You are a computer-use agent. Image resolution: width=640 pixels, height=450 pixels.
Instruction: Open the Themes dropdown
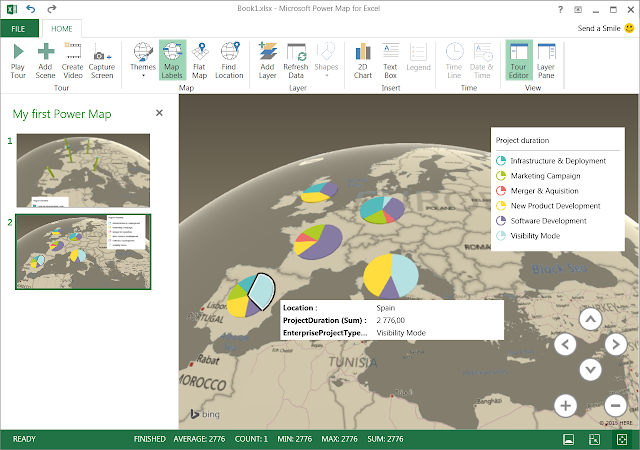point(143,60)
